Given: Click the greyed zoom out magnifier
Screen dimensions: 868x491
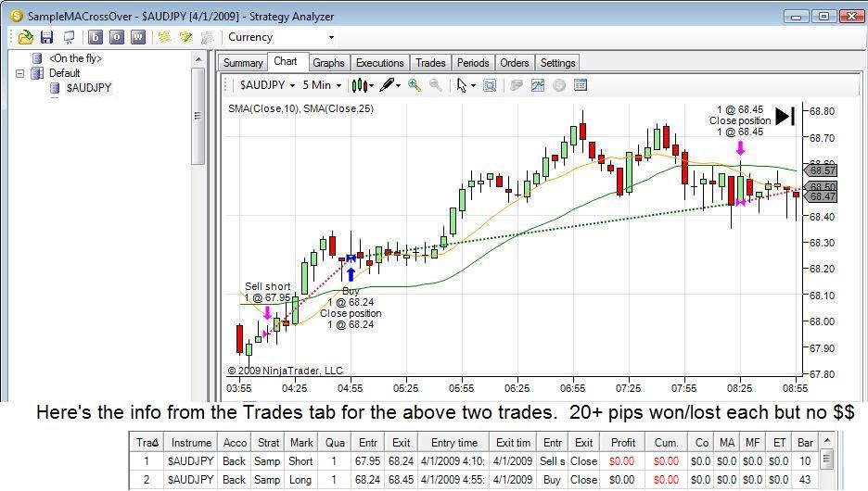Looking at the screenshot, I should 436,85.
